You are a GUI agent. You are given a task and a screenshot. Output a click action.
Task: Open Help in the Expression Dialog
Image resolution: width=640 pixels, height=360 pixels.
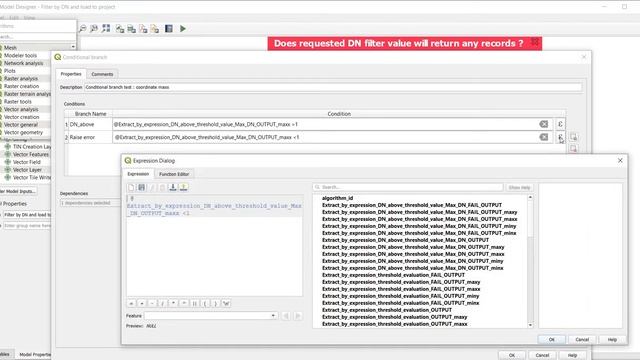click(x=612, y=339)
